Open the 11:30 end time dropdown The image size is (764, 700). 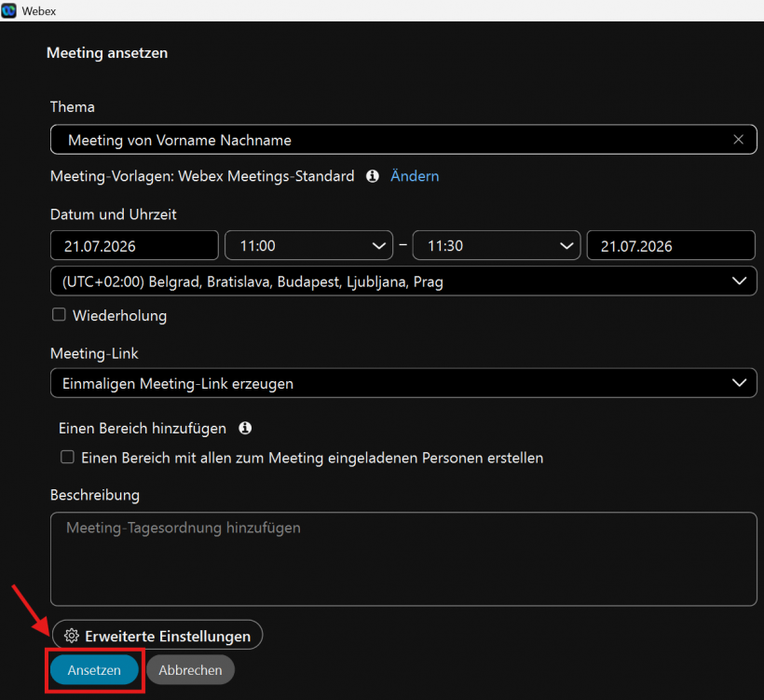tap(496, 246)
